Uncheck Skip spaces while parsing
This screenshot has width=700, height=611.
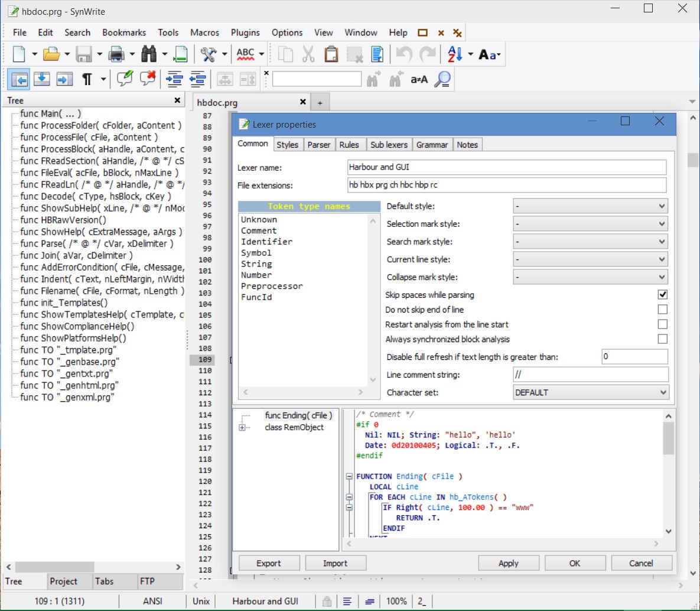point(662,294)
